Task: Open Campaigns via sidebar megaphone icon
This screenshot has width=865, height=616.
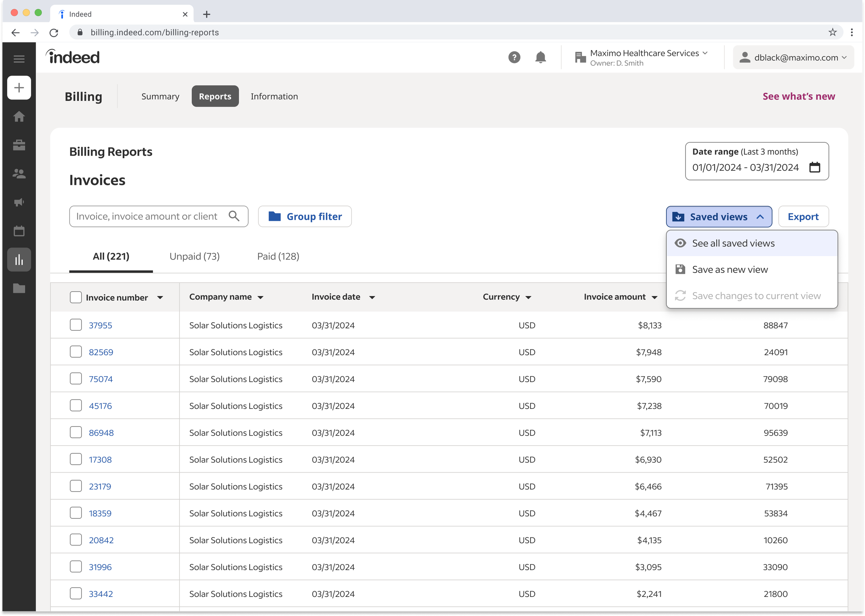Action: click(x=19, y=202)
